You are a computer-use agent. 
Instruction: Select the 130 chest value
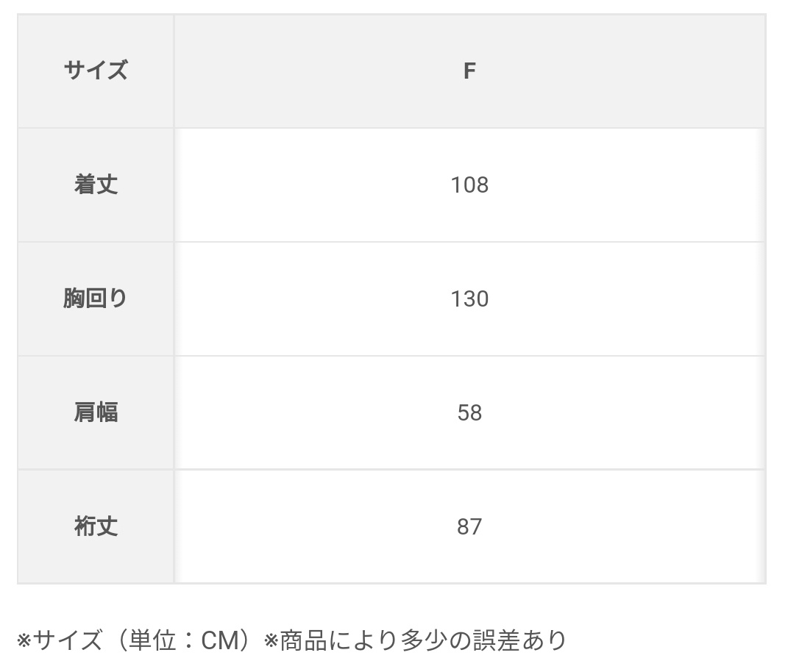click(469, 299)
